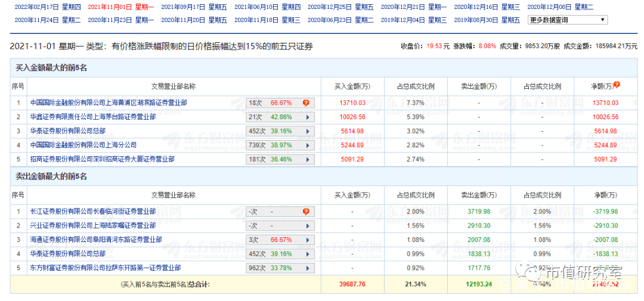Screen dimensions: 644x301
Task: Select date 2022年02月17日 星期四
Action: pyautogui.click(x=48, y=7)
